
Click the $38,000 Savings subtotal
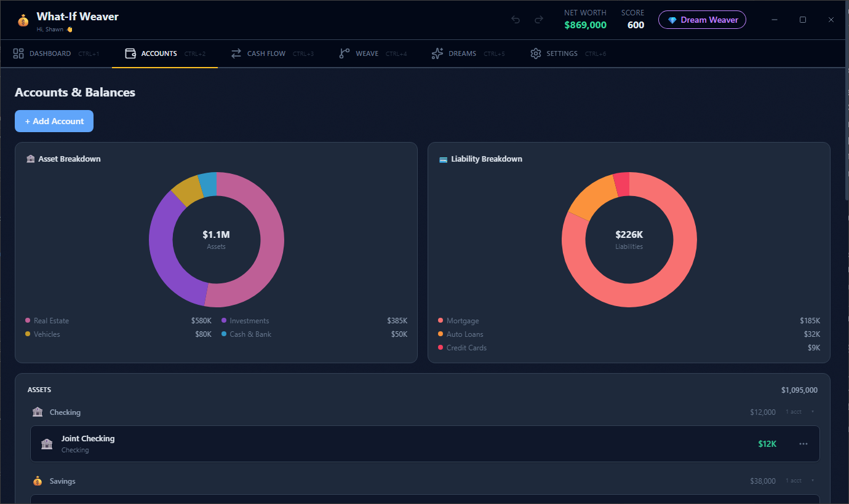point(763,481)
